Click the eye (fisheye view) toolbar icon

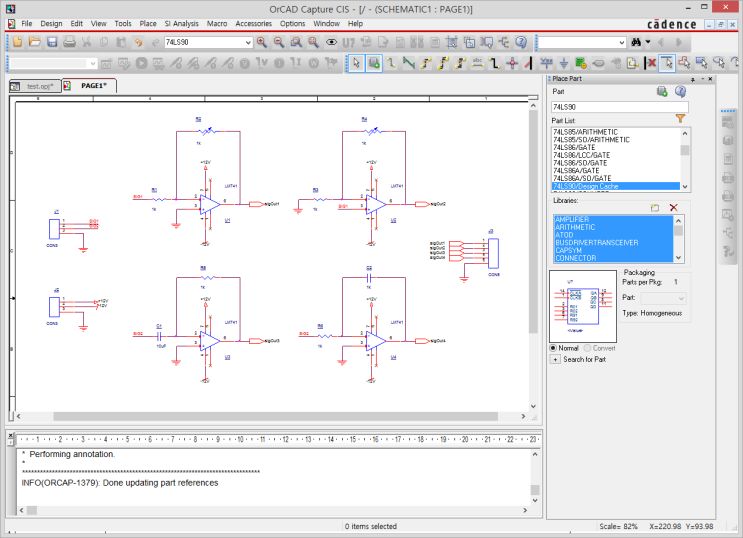(331, 42)
